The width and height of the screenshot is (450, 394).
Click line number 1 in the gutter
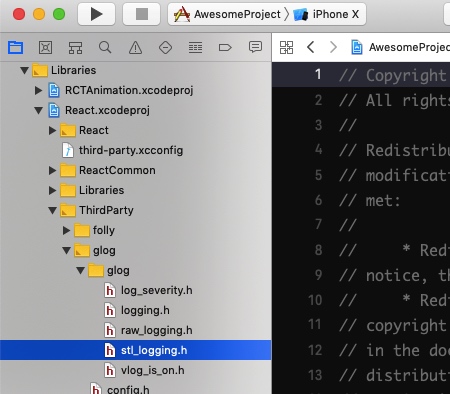[318, 74]
